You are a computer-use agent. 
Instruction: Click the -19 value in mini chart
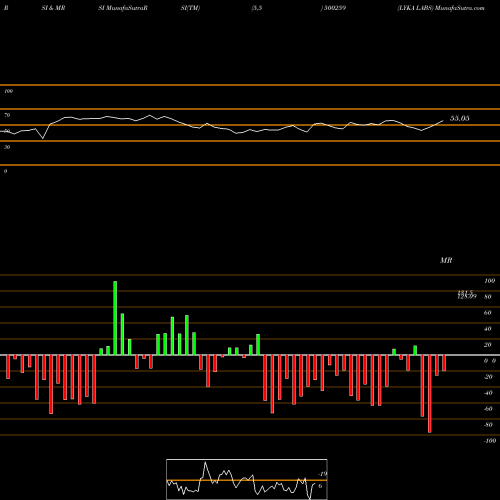[322, 474]
